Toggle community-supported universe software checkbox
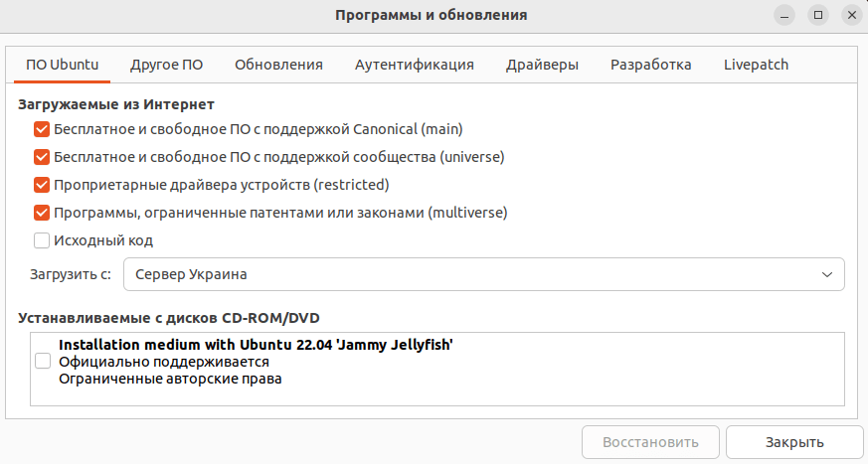The width and height of the screenshot is (868, 464). [x=42, y=157]
